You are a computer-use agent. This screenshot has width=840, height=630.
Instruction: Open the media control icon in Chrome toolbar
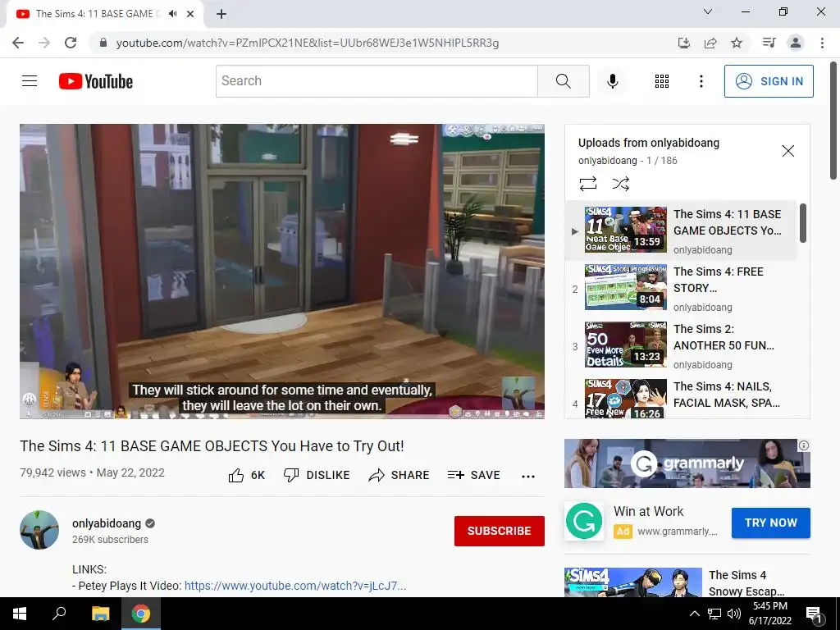point(769,43)
